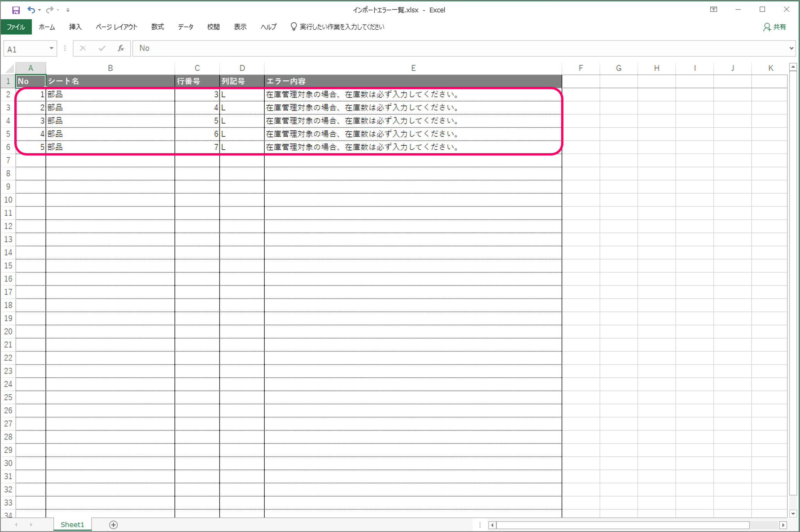Open the Name Box dropdown arrow

point(51,49)
